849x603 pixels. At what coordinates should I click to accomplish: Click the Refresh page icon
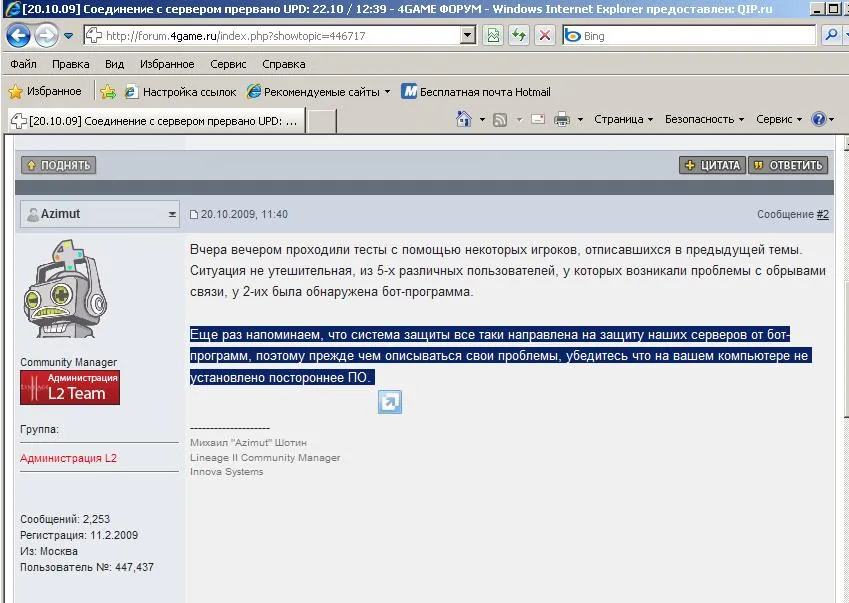(518, 36)
